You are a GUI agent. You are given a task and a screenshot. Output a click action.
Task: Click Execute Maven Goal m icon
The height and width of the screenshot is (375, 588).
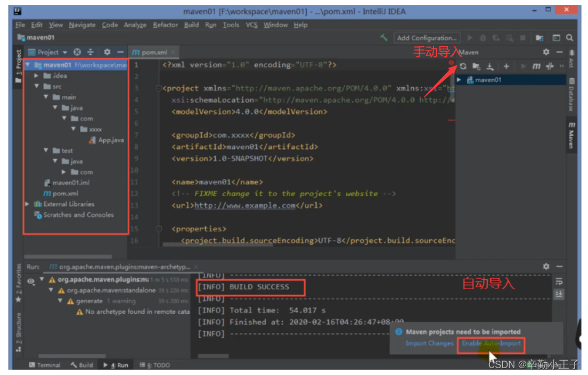coord(536,66)
